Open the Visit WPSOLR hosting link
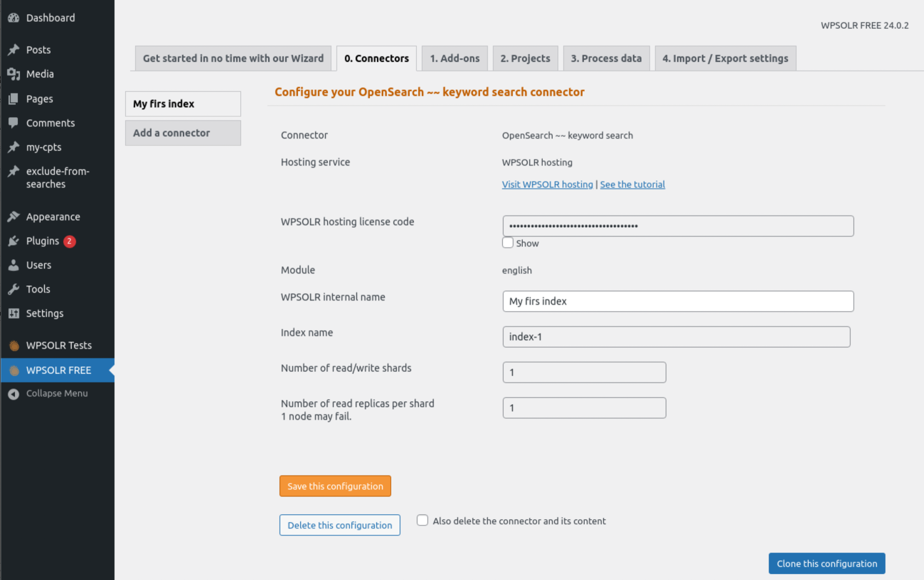Screen dimensions: 924x580 click(x=548, y=184)
